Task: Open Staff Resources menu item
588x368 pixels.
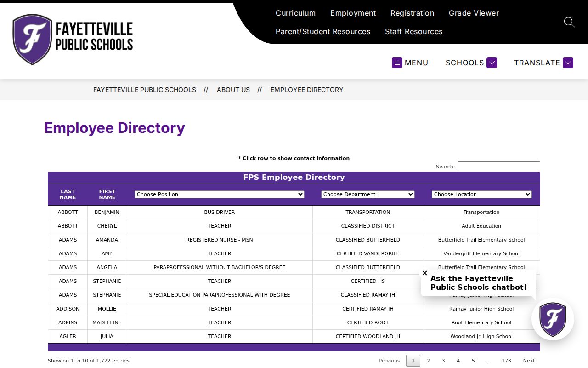Action: point(413,31)
